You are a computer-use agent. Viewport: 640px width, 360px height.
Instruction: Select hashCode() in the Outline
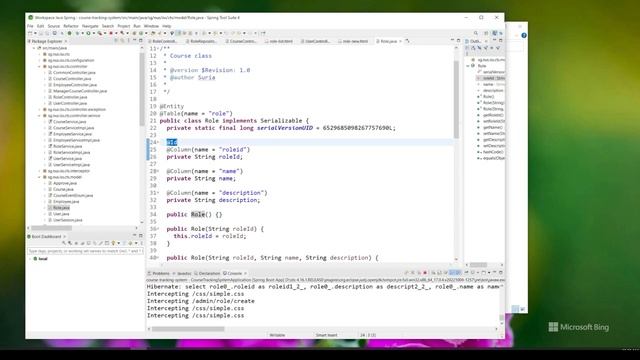(491, 152)
